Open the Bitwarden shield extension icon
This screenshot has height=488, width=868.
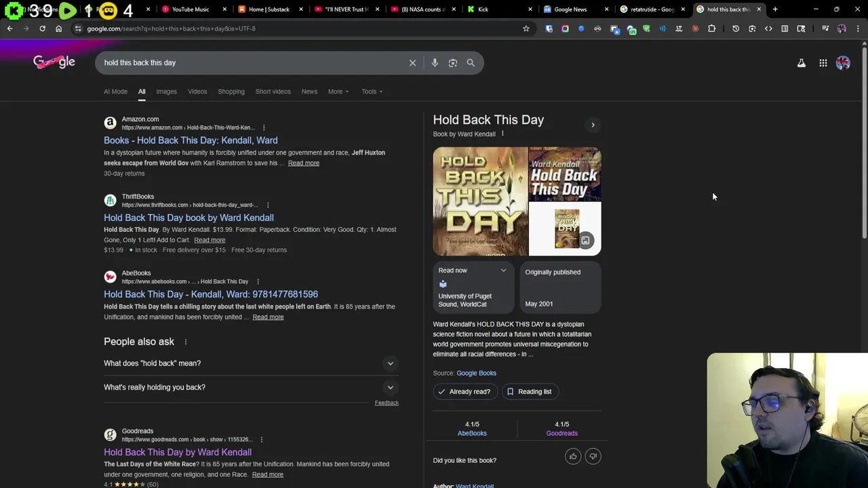[549, 28]
